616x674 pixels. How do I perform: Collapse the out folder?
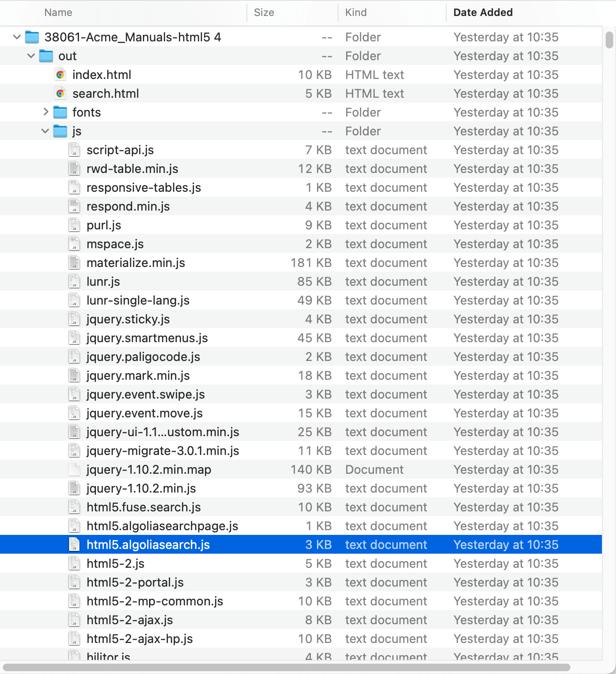31,55
